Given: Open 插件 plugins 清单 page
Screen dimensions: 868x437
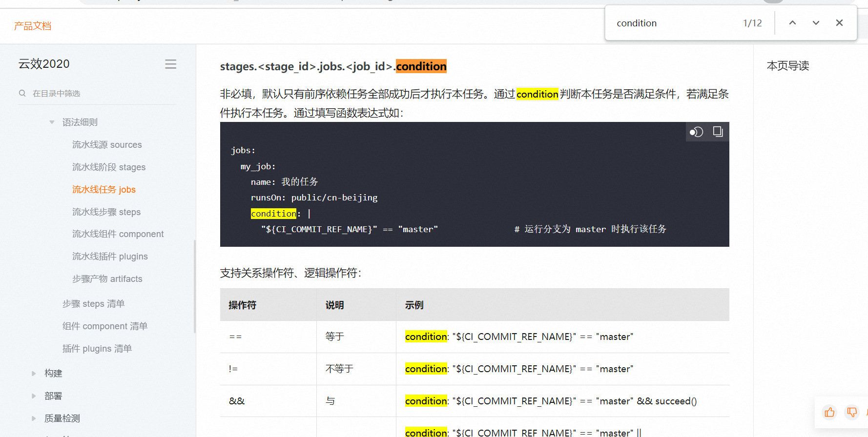Looking at the screenshot, I should [97, 349].
